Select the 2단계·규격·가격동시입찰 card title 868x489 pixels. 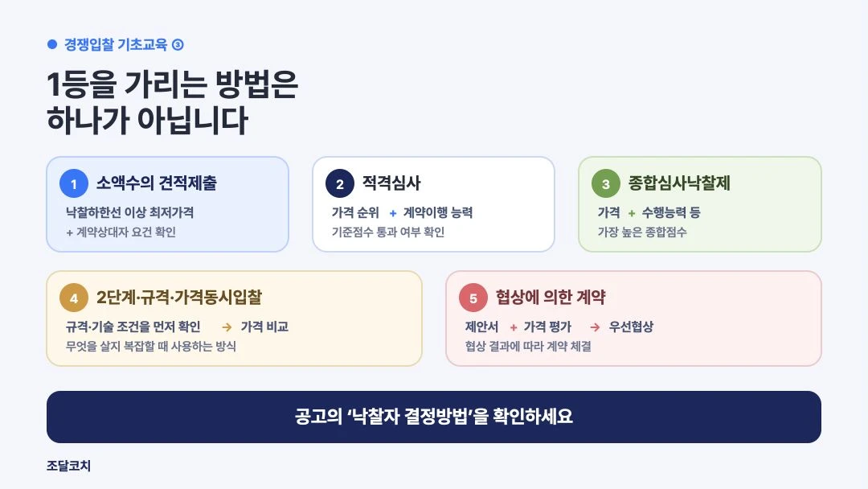179,298
